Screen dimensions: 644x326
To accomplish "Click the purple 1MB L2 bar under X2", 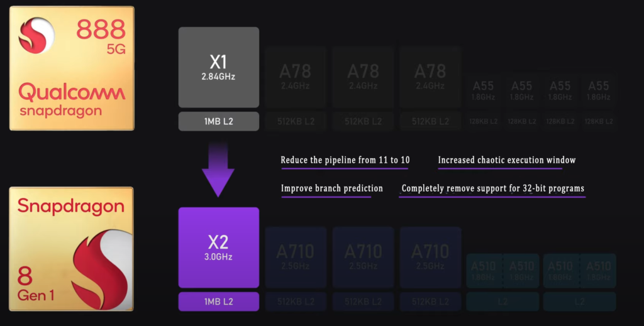I will coord(218,302).
